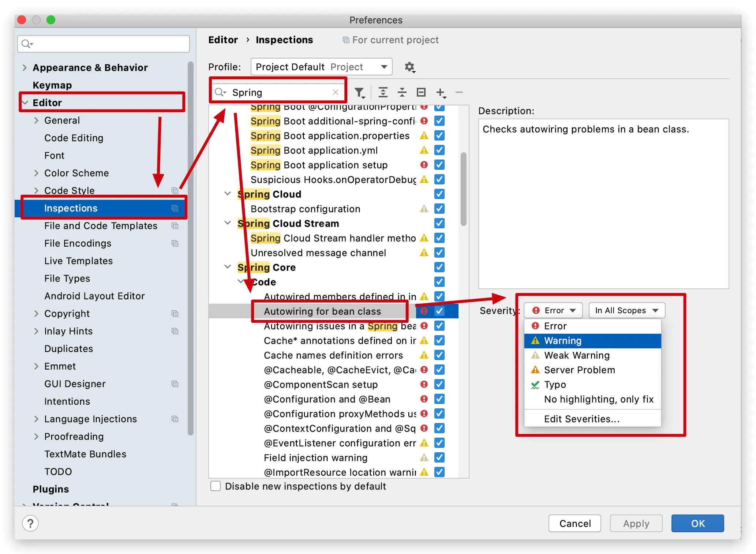Click error icon for Autowiring for bean class
Image resolution: width=756 pixels, height=554 pixels.
[424, 311]
